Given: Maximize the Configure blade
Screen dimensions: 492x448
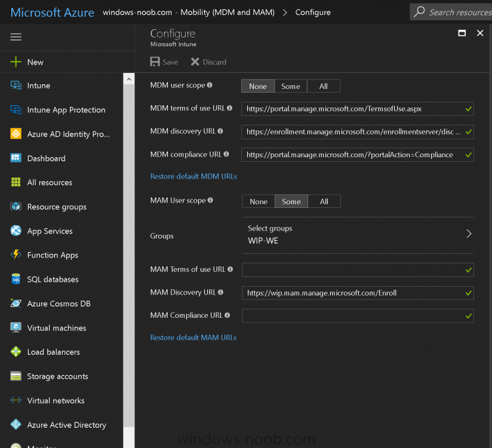Looking at the screenshot, I should 462,33.
